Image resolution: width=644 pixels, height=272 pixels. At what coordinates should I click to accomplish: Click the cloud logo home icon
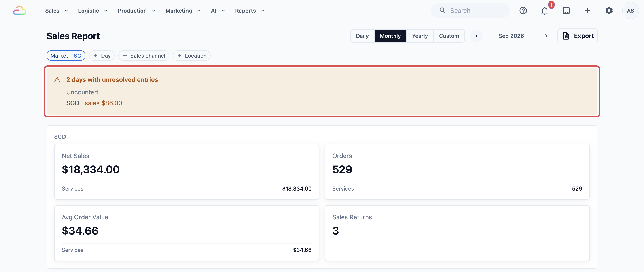pos(19,11)
